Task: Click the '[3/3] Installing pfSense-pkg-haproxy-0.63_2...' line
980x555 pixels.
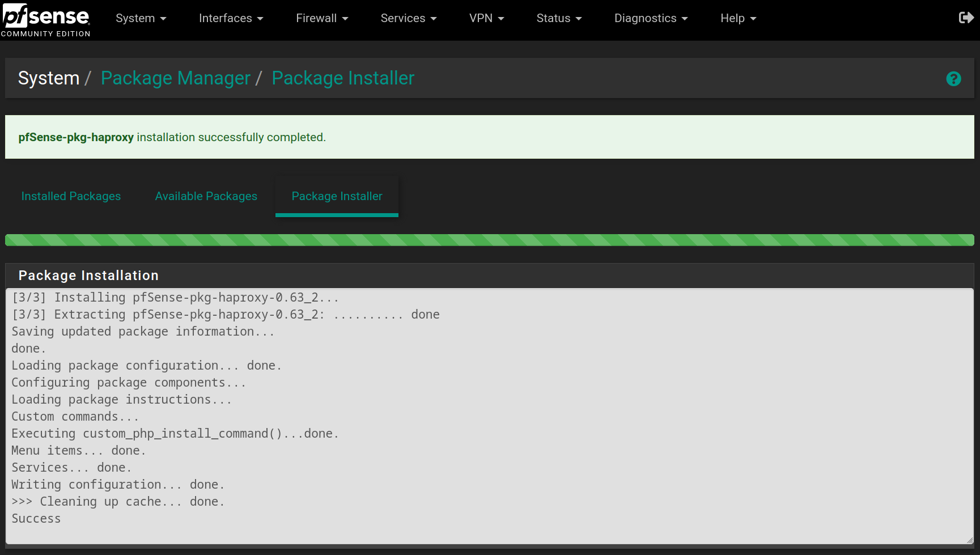Action: [175, 298]
